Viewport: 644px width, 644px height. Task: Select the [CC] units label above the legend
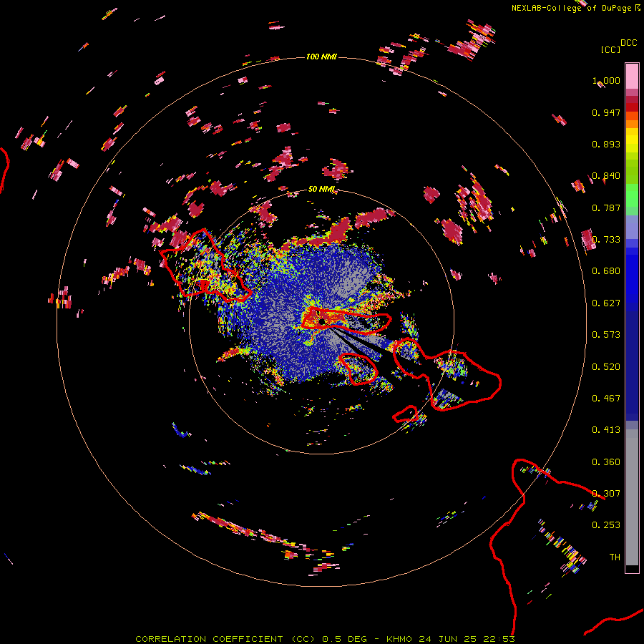611,49
